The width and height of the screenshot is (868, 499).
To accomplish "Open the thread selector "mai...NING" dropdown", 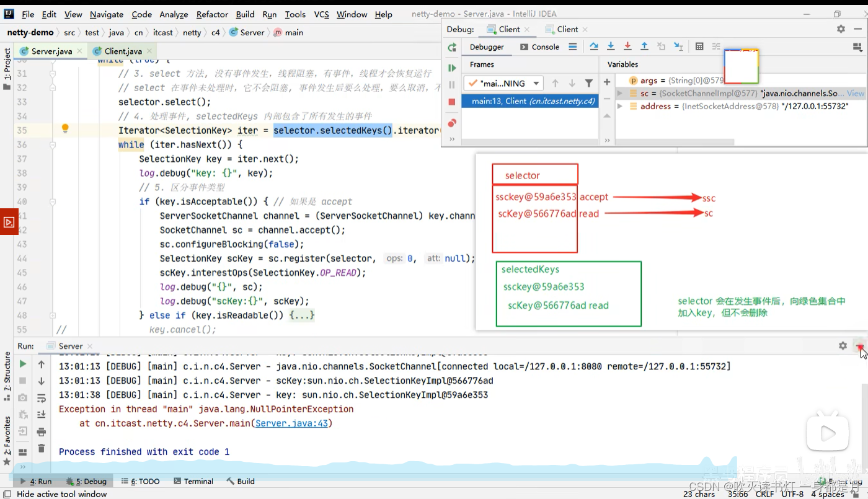I will pos(504,83).
